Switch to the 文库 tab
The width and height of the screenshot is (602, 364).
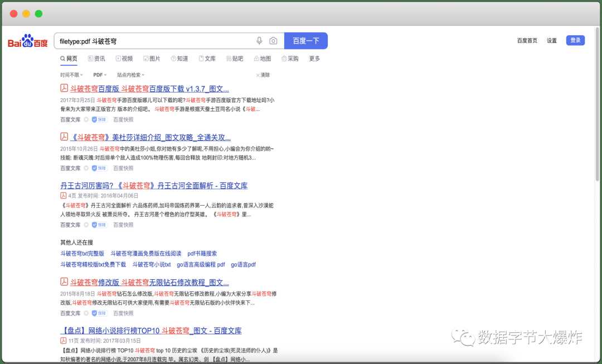point(207,59)
